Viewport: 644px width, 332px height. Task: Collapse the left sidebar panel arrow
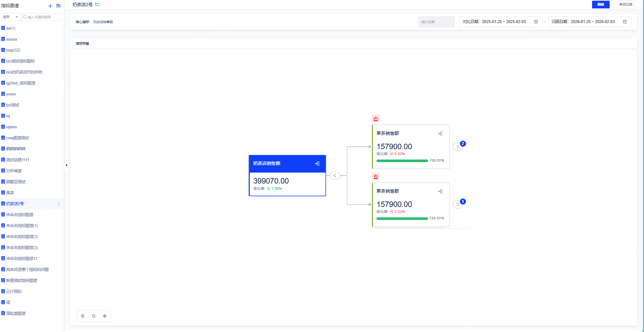(66, 165)
